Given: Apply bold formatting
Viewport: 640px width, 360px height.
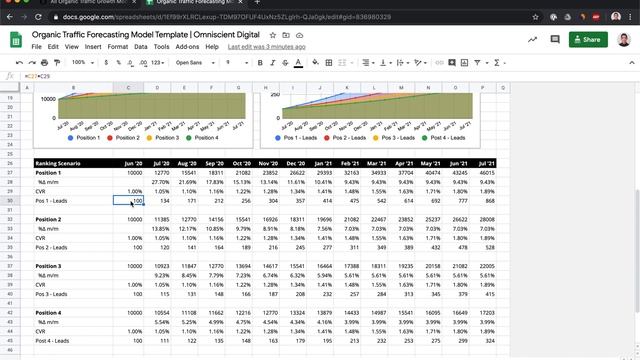Looking at the screenshot, I should [x=260, y=62].
